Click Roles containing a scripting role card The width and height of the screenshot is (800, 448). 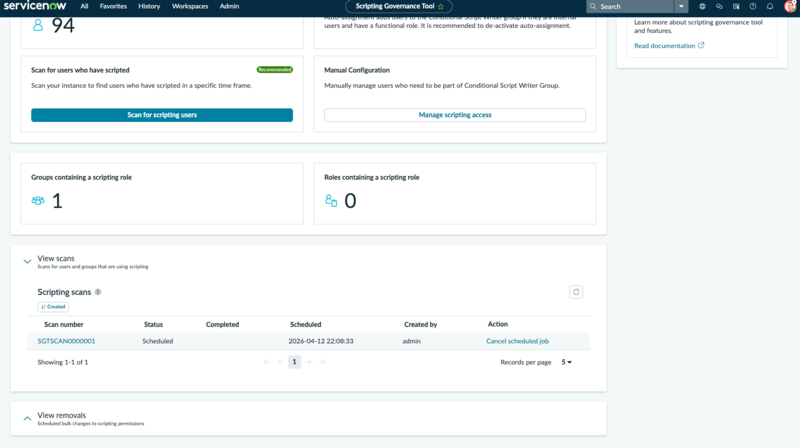[x=455, y=193]
